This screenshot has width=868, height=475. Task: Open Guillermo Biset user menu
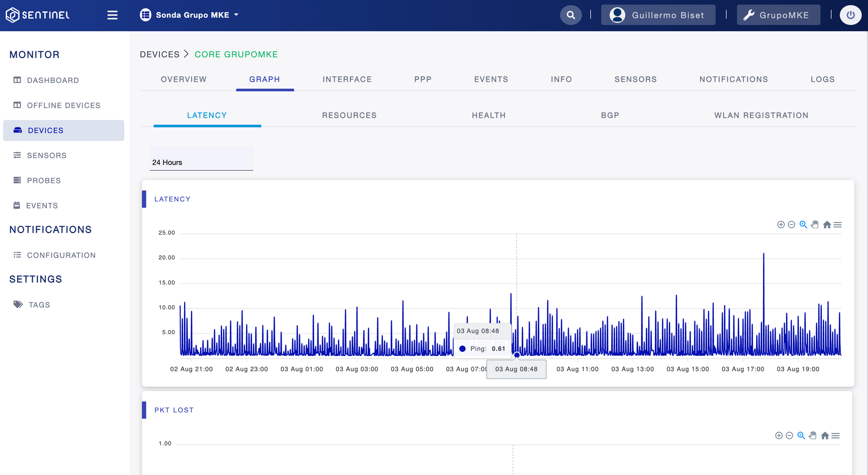pos(658,15)
